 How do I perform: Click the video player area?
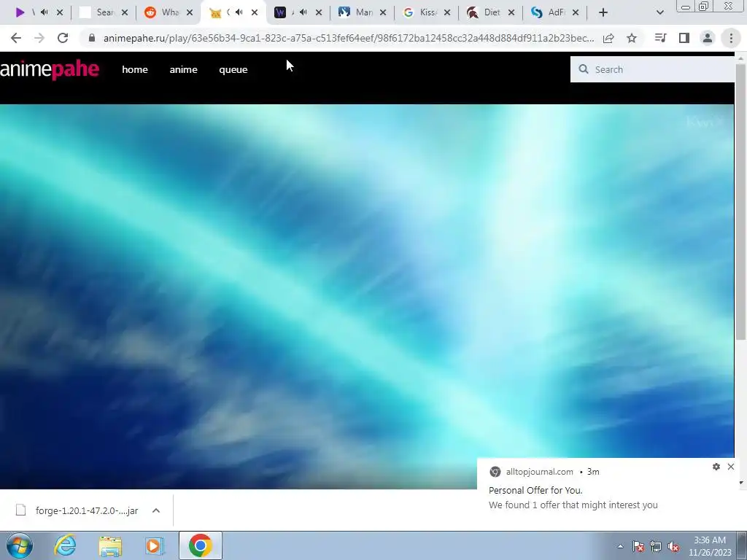tap(367, 296)
